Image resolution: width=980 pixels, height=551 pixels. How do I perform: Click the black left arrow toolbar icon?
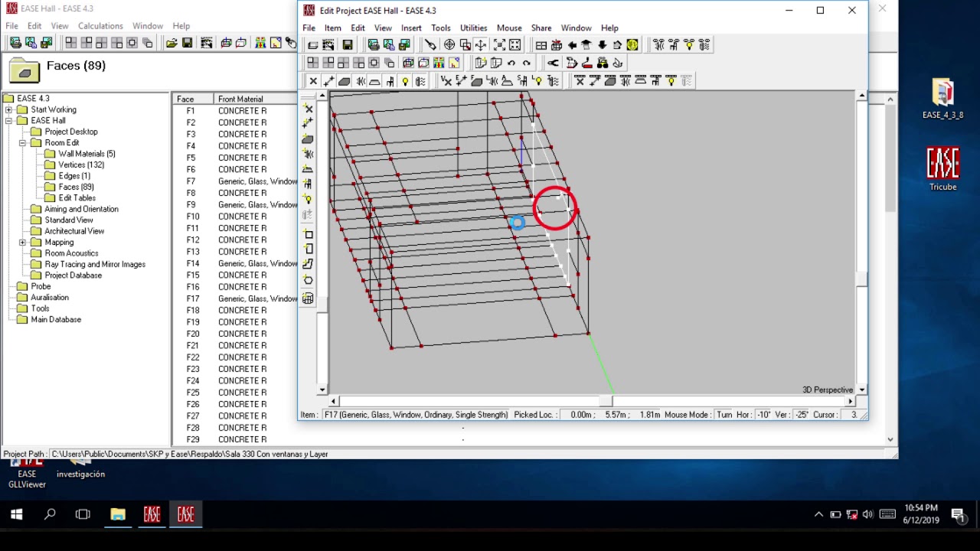point(572,45)
